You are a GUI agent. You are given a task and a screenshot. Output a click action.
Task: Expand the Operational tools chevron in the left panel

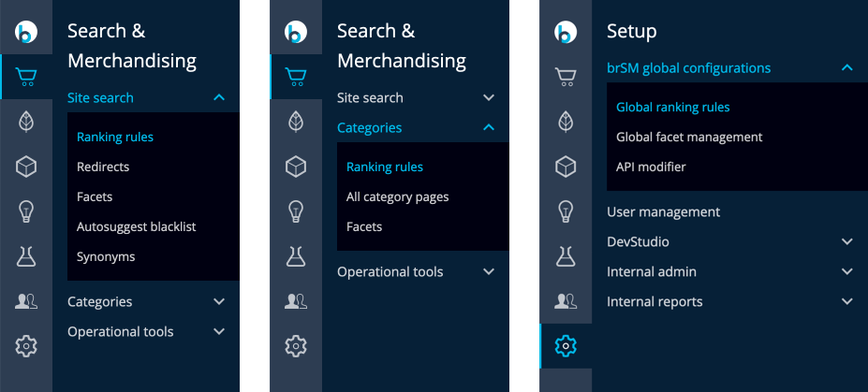219,332
